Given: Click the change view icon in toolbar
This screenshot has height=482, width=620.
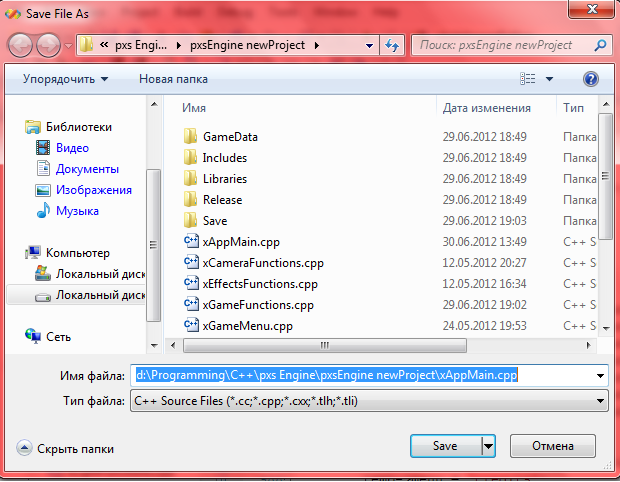Looking at the screenshot, I should (527, 78).
